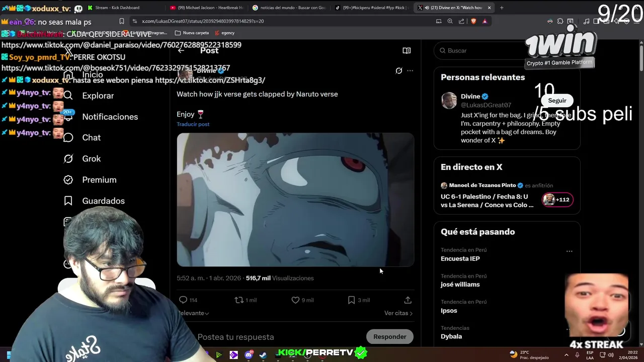Click the microphone icon in system tray
The width and height of the screenshot is (644, 362).
coord(577,355)
